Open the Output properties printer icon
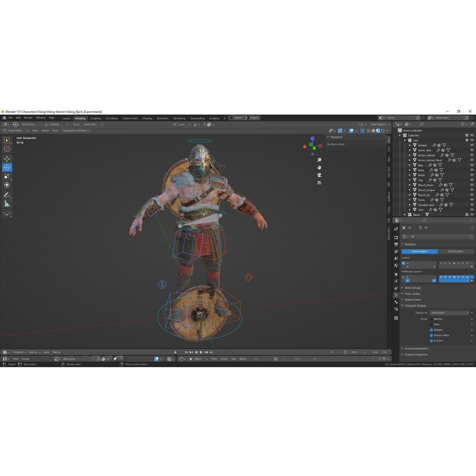476x476 pixels. click(396, 244)
